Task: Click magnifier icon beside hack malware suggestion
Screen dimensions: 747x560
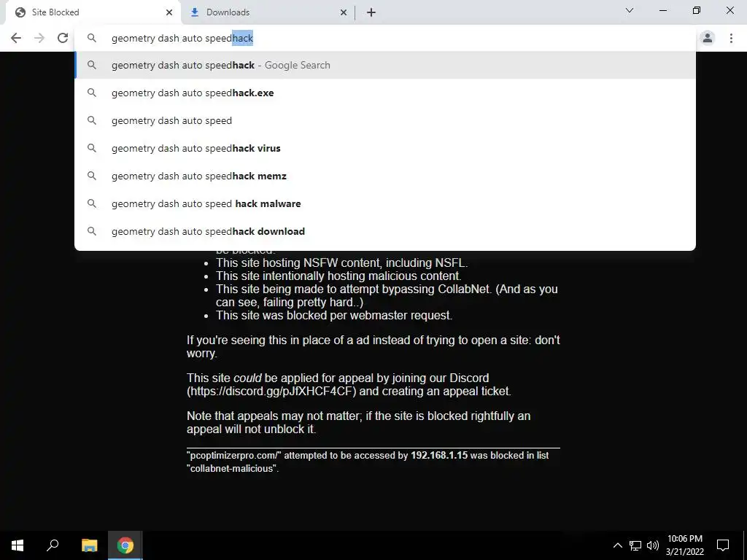Action: click(92, 203)
